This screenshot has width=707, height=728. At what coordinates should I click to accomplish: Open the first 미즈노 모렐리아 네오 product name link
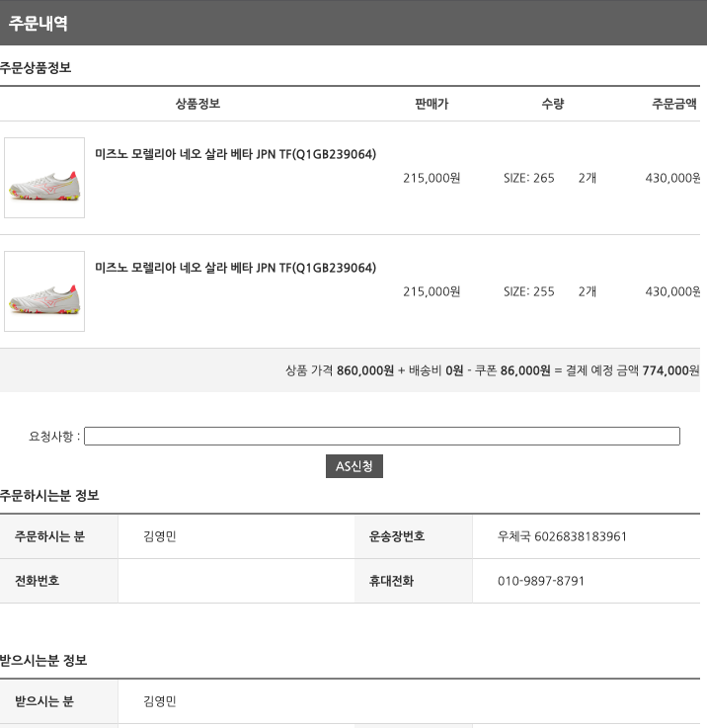tap(235, 154)
